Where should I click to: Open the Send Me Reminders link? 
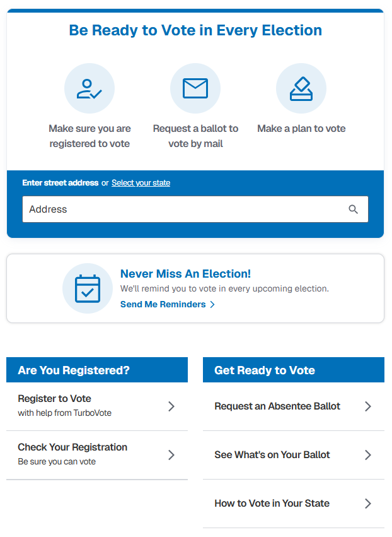pyautogui.click(x=163, y=305)
